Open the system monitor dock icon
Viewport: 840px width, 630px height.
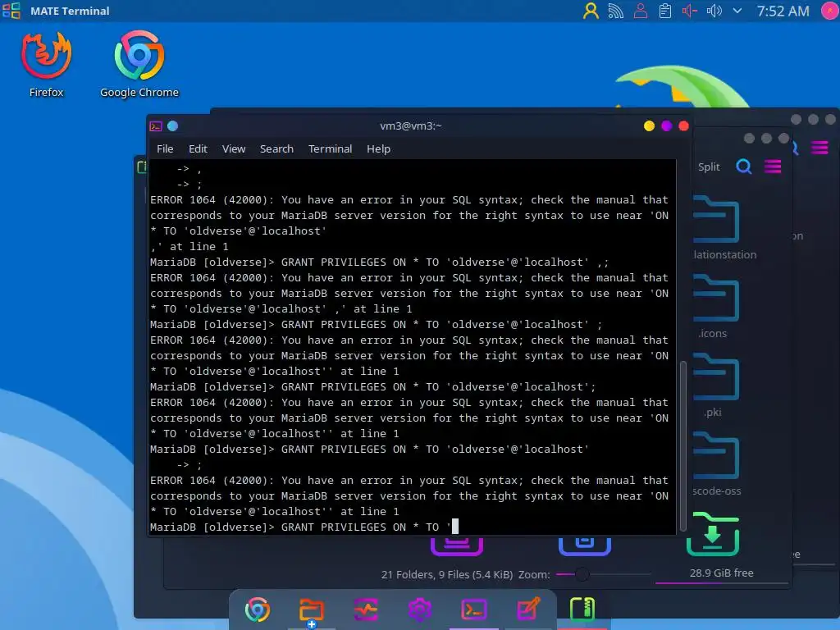pos(366,609)
